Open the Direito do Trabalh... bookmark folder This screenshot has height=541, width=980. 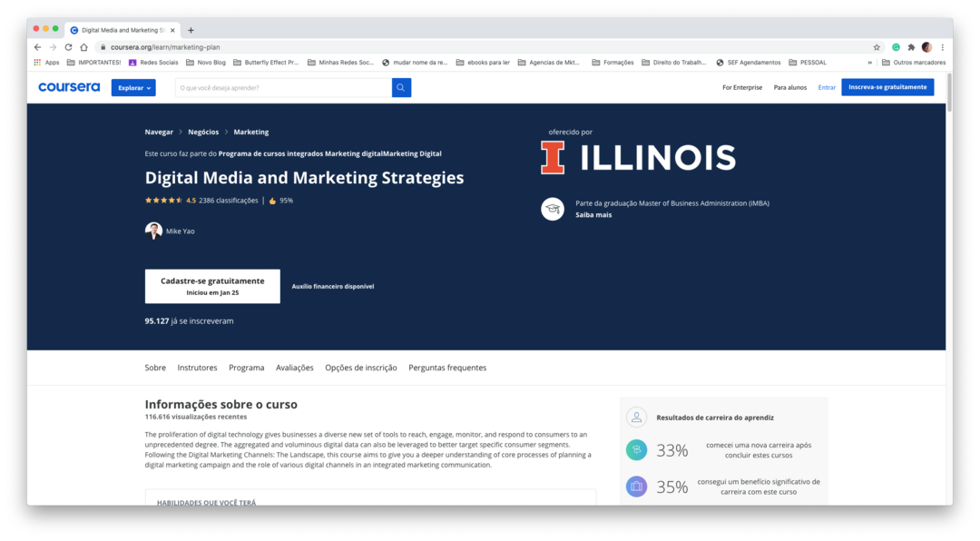[x=674, y=63]
